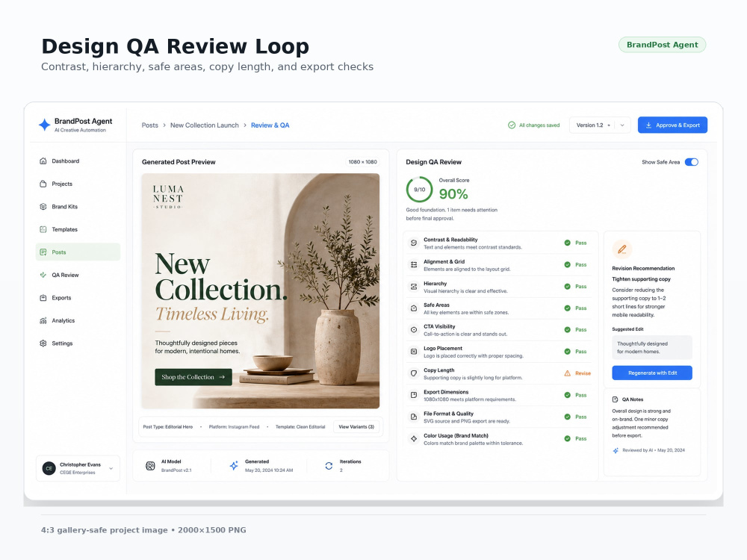Open Dashboard in the sidebar
The height and width of the screenshot is (560, 747).
click(x=78, y=161)
